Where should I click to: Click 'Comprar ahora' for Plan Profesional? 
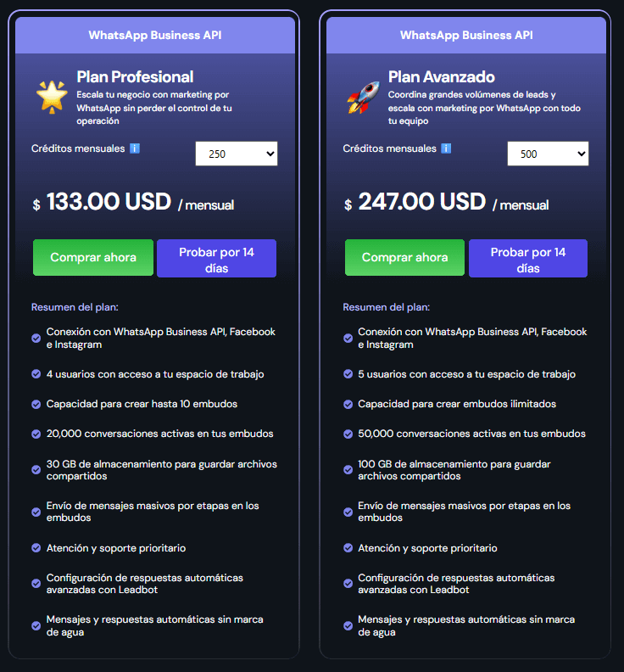point(93,258)
